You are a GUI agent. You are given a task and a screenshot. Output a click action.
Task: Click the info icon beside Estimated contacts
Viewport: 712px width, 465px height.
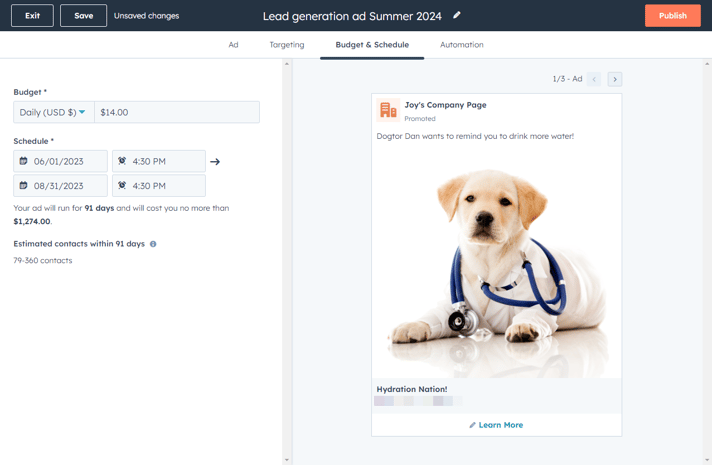tap(153, 244)
